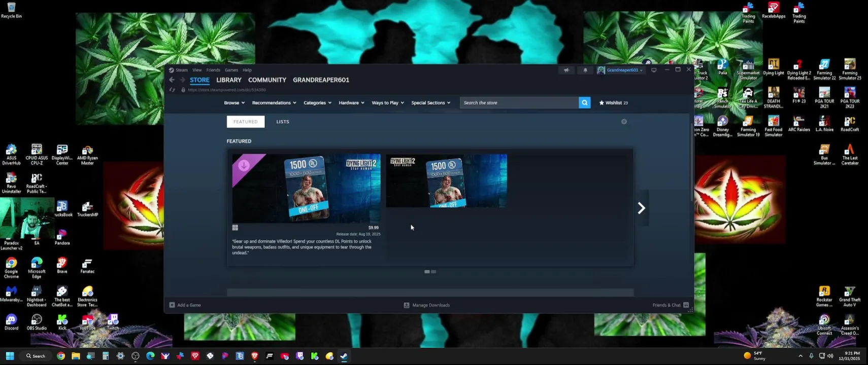Viewport: 868px width, 365px height.
Task: Open the Browse dropdown in store nav
Action: (235, 102)
